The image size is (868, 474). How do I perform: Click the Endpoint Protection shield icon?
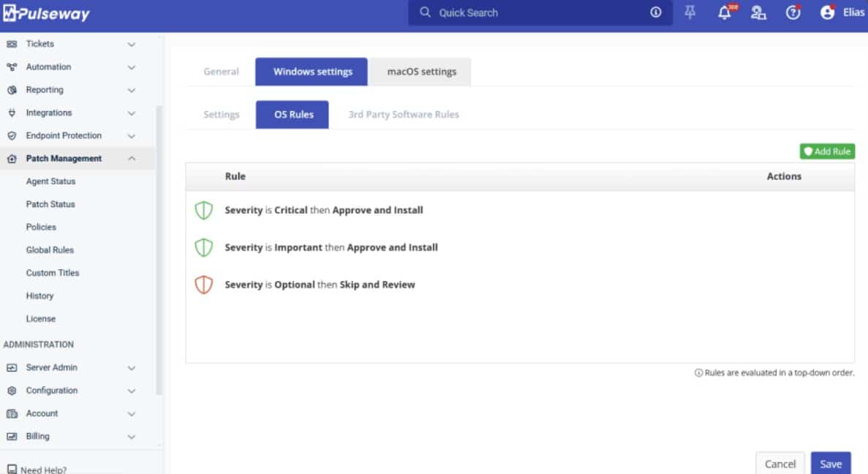[x=12, y=135]
